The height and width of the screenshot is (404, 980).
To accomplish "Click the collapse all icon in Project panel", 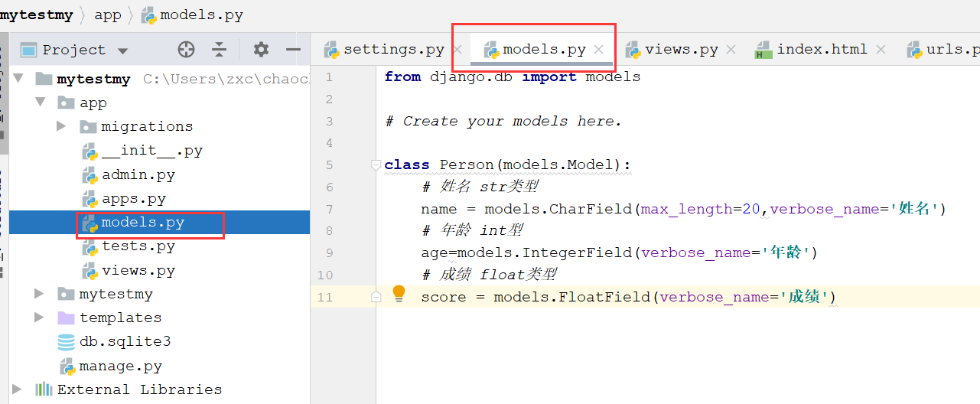I will pos(220,50).
